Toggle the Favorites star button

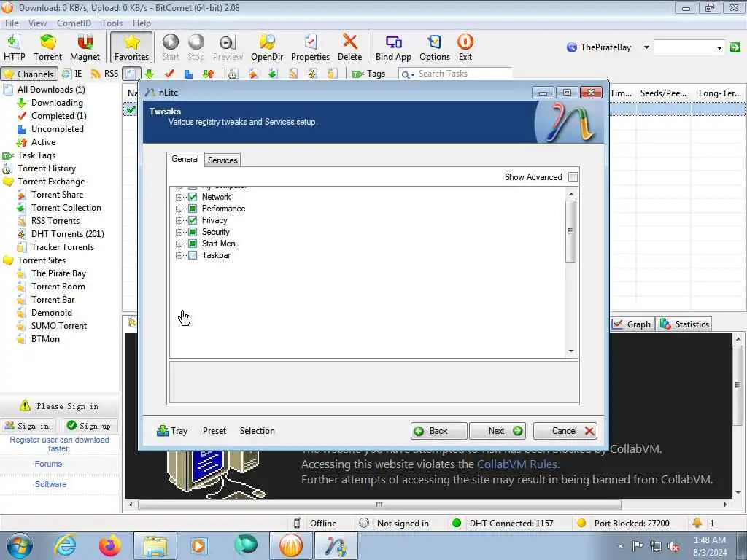click(x=131, y=47)
